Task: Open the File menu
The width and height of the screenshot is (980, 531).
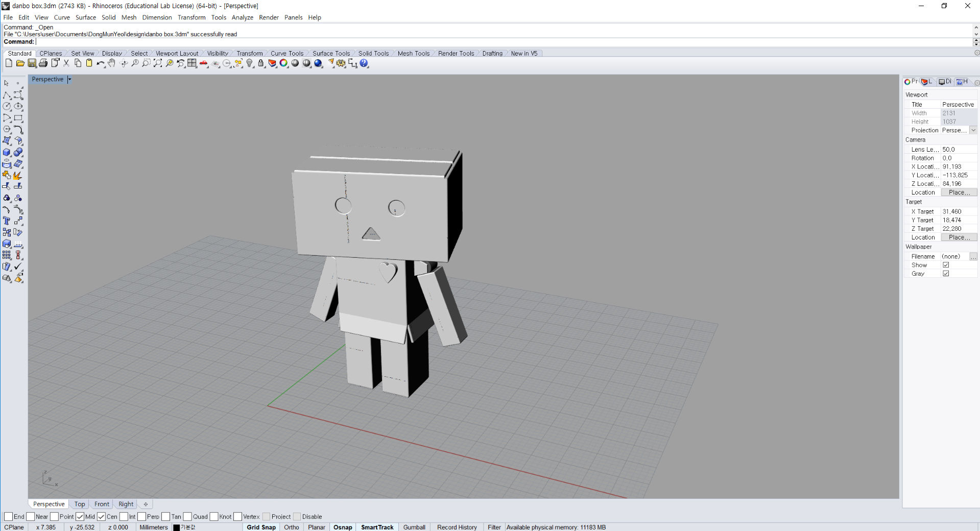Action: 8,17
